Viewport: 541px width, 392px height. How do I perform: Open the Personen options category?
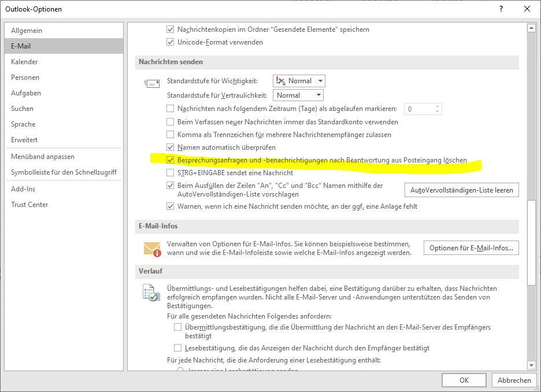[64, 77]
